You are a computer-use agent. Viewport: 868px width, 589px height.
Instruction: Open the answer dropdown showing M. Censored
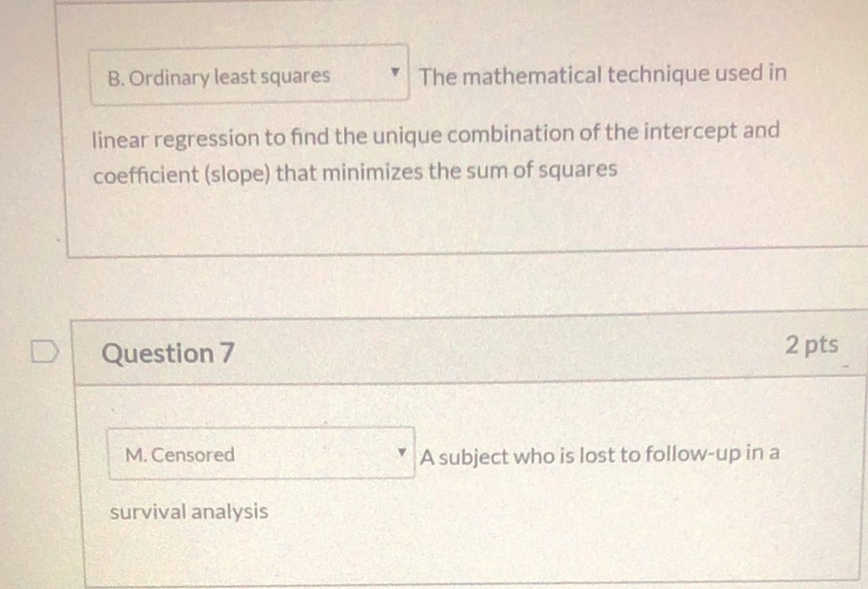click(x=260, y=453)
